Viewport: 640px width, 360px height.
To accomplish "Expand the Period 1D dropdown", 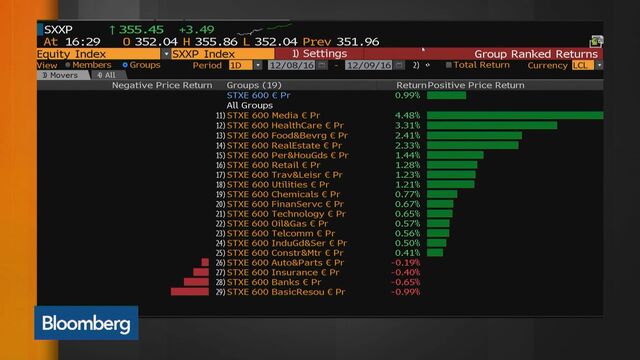I will (258, 65).
